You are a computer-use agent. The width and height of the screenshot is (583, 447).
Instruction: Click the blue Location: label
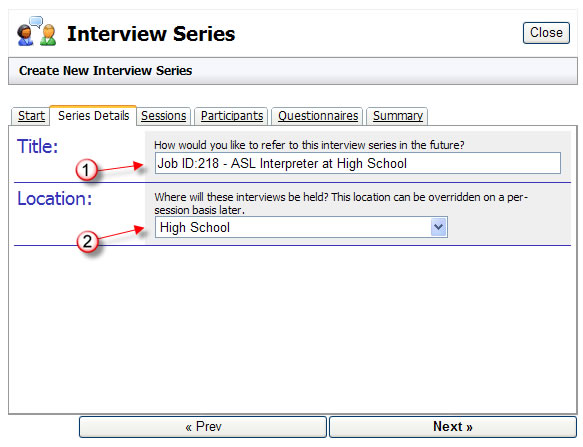55,198
